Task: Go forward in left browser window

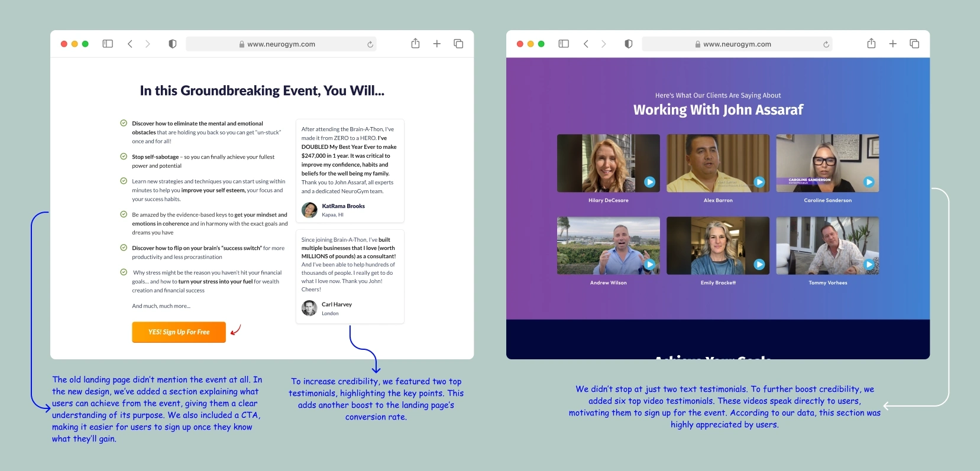Action: (x=148, y=44)
